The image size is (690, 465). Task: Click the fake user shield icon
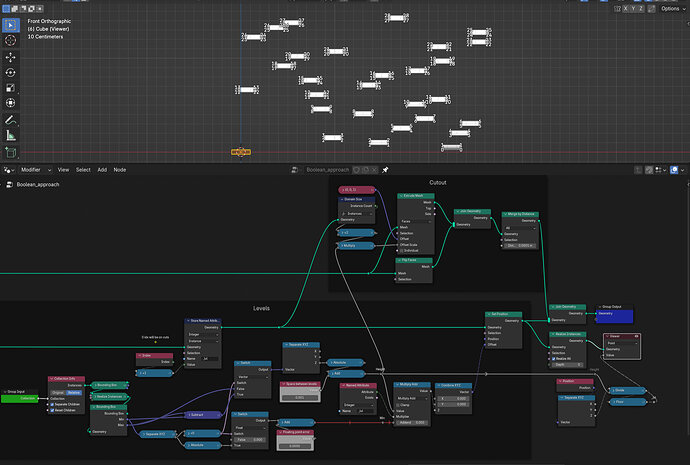click(x=356, y=170)
